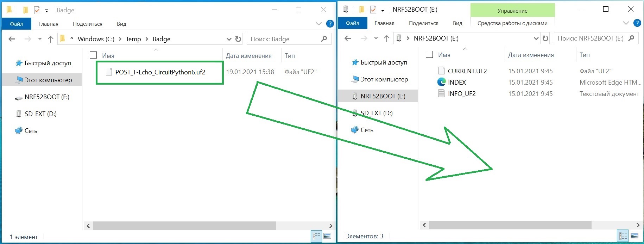Expand hidden path chevron in Badge address bar
Screen dimensions: 644x244
tap(72, 39)
